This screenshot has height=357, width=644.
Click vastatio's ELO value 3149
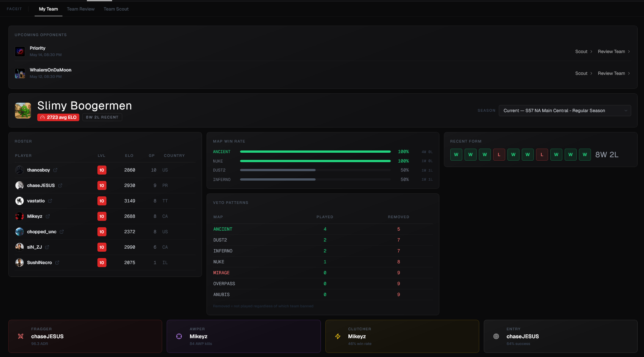[130, 201]
